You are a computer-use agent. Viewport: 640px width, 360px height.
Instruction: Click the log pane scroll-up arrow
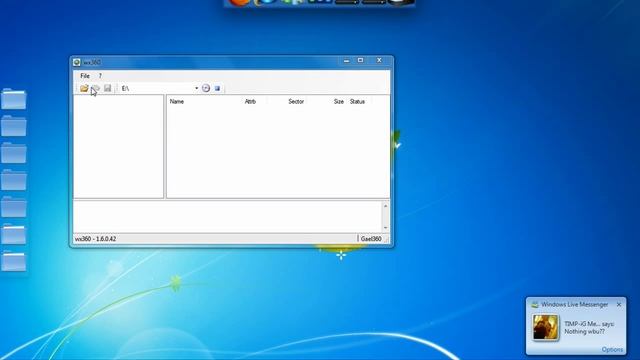click(386, 206)
